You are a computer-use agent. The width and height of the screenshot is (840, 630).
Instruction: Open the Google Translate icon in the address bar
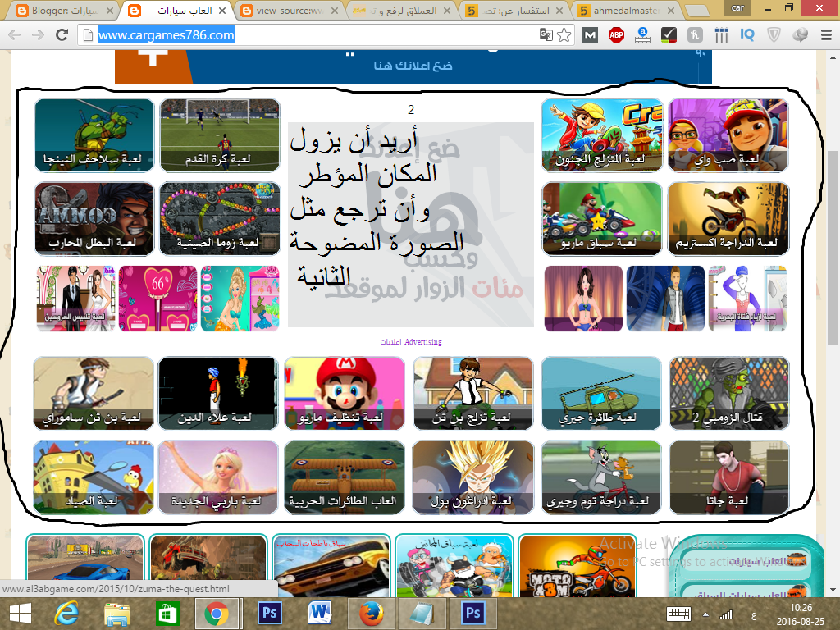pyautogui.click(x=546, y=35)
